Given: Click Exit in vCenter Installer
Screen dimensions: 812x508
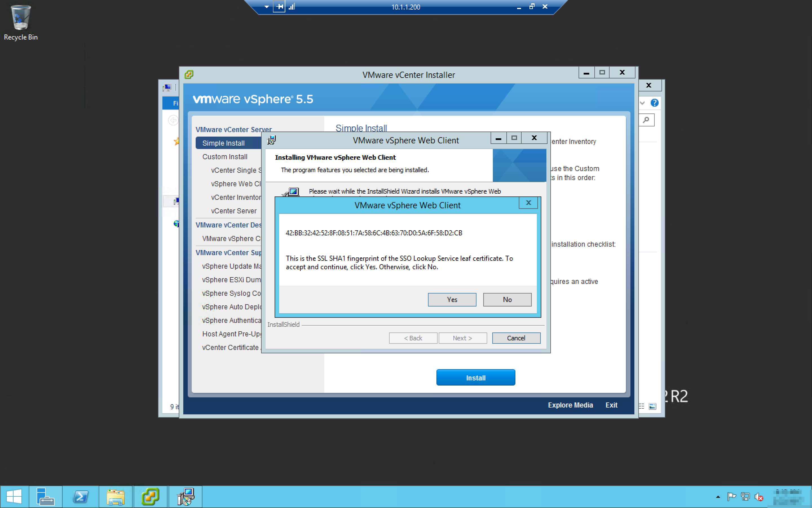Looking at the screenshot, I should coord(611,405).
